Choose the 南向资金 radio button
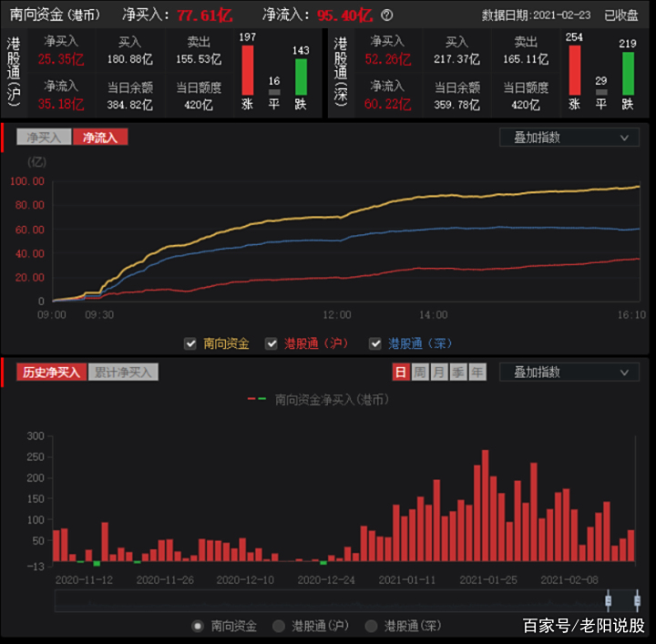The image size is (656, 644). coord(198,626)
